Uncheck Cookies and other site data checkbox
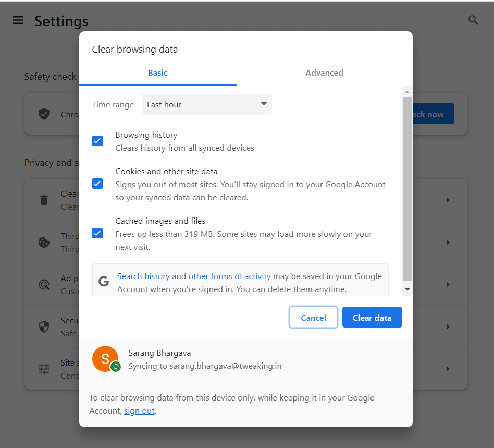Viewport: 494px width, 448px height. pos(97,184)
